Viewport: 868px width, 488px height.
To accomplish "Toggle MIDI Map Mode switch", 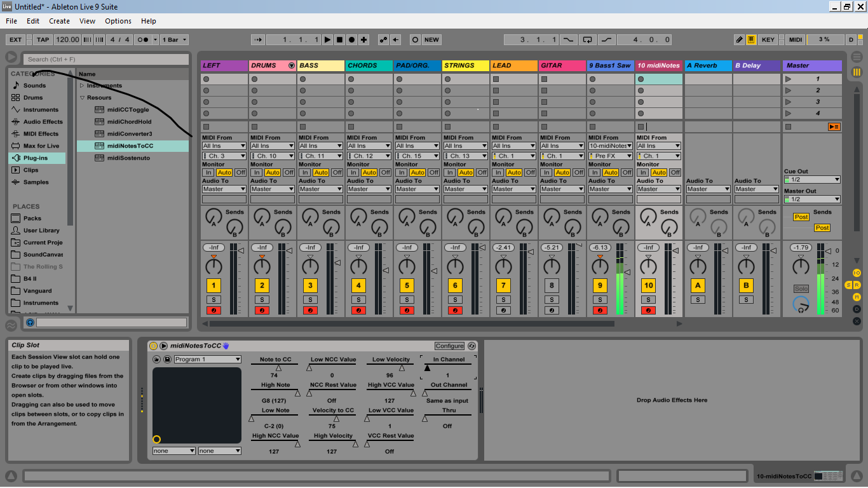I will pyautogui.click(x=795, y=39).
